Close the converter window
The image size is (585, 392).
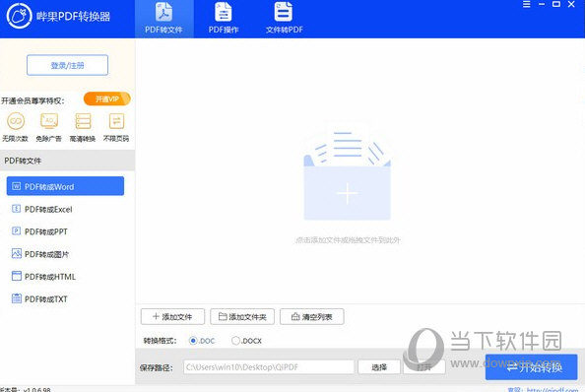point(571,5)
